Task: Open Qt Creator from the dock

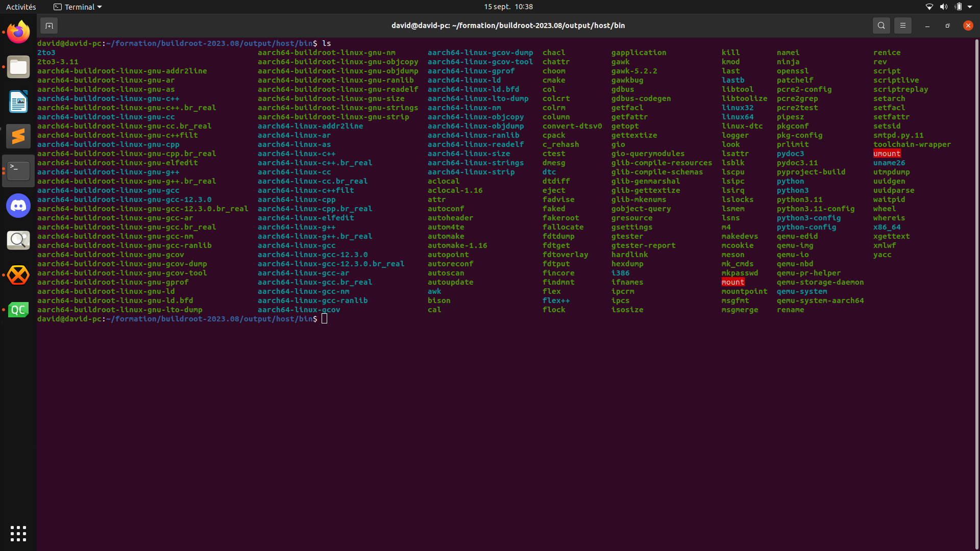Action: coord(18,310)
